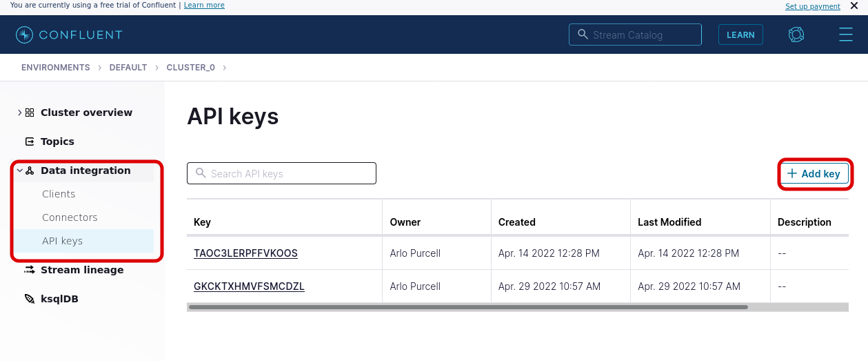Image resolution: width=868 pixels, height=361 pixels.
Task: Click the ksqlDB icon
Action: (x=30, y=299)
